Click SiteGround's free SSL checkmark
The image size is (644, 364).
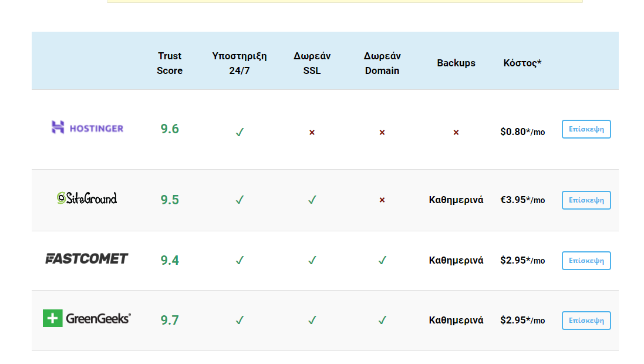click(x=312, y=200)
